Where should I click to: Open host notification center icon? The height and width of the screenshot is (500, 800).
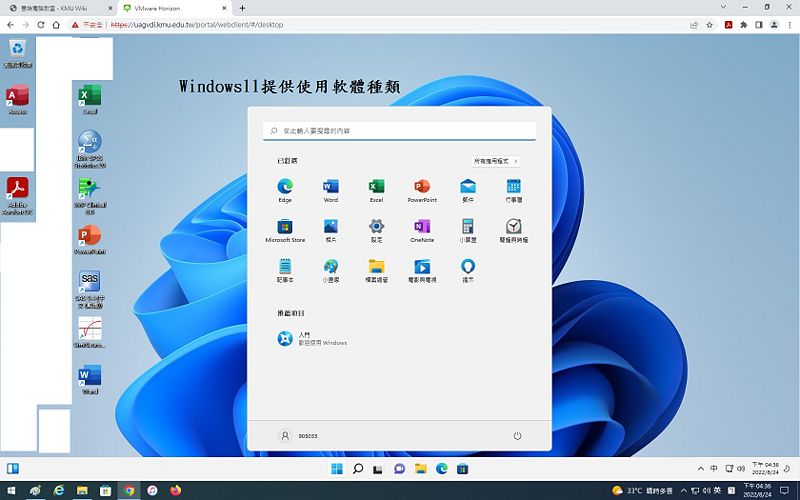[785, 491]
